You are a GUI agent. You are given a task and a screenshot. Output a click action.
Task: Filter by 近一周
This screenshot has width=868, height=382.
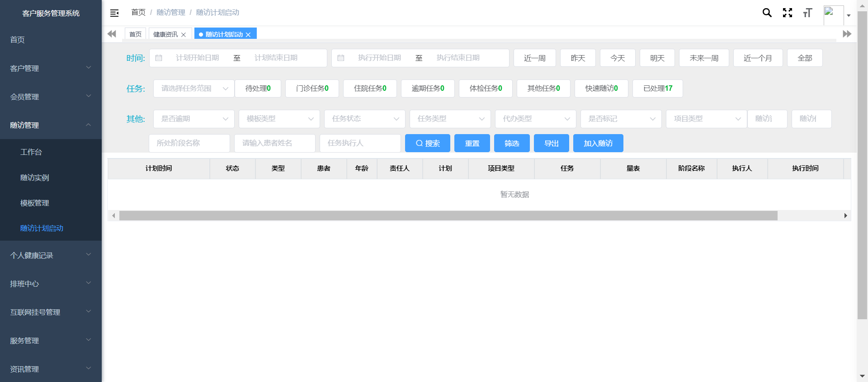coord(534,58)
